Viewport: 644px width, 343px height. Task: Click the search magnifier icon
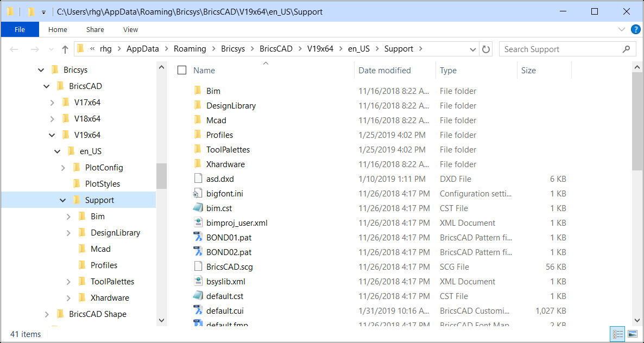(626, 49)
